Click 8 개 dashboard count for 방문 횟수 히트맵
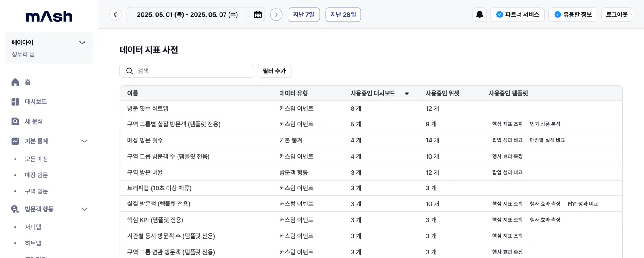The height and width of the screenshot is (258, 644). [x=356, y=108]
